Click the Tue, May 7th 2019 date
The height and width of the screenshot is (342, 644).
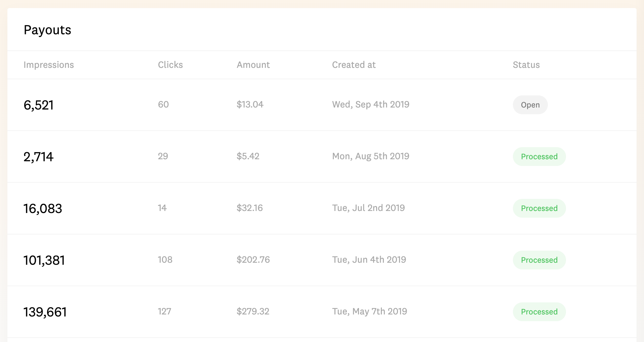[x=369, y=311]
